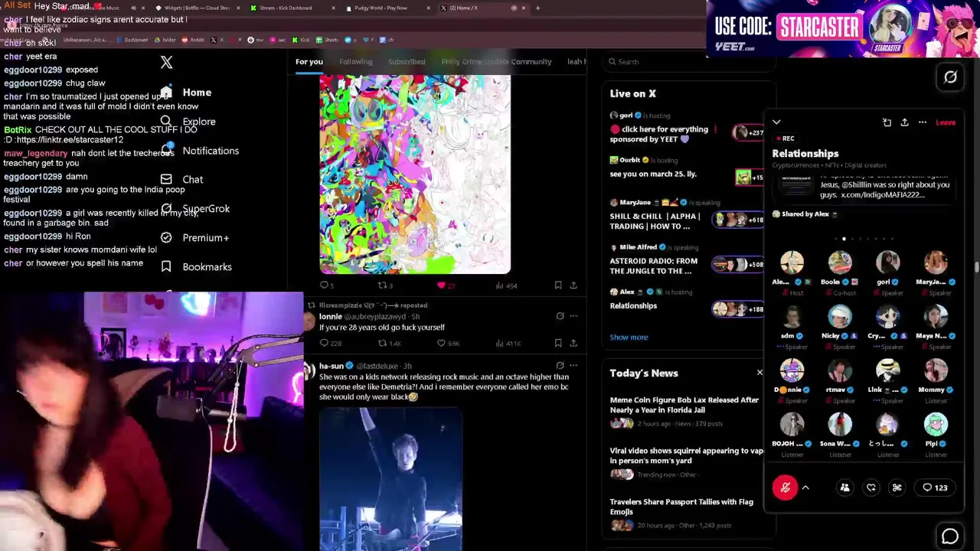Open Grok icon on lonnie's post
The image size is (980, 551).
point(560,316)
